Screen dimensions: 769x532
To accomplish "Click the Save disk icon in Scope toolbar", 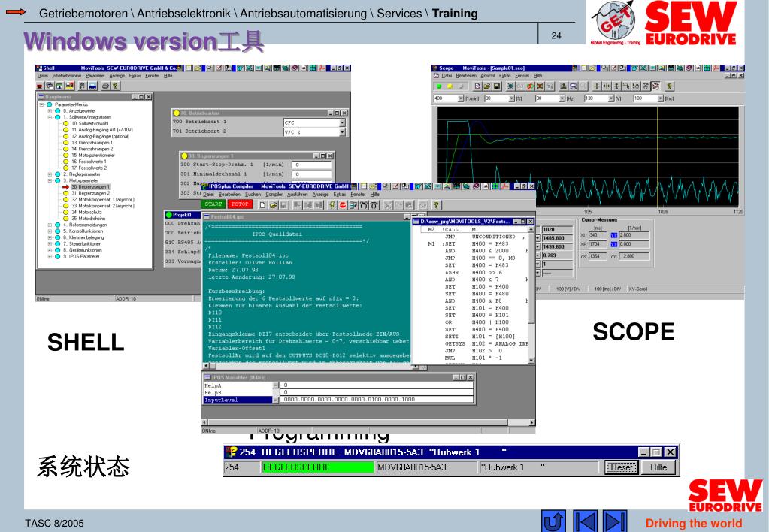I will coord(497,86).
